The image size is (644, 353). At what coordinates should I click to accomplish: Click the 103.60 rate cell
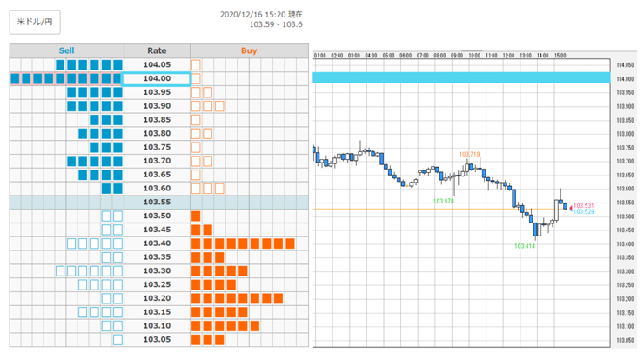[157, 189]
